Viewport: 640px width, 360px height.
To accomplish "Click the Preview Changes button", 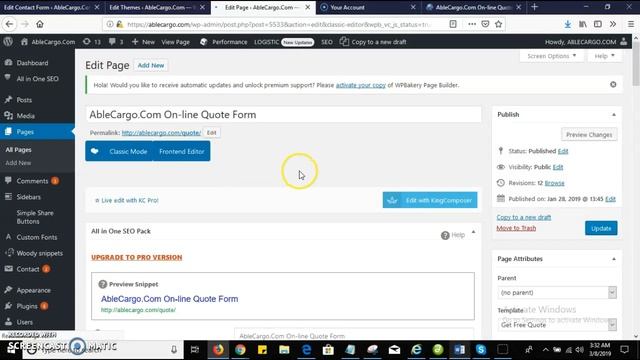I will tap(589, 135).
